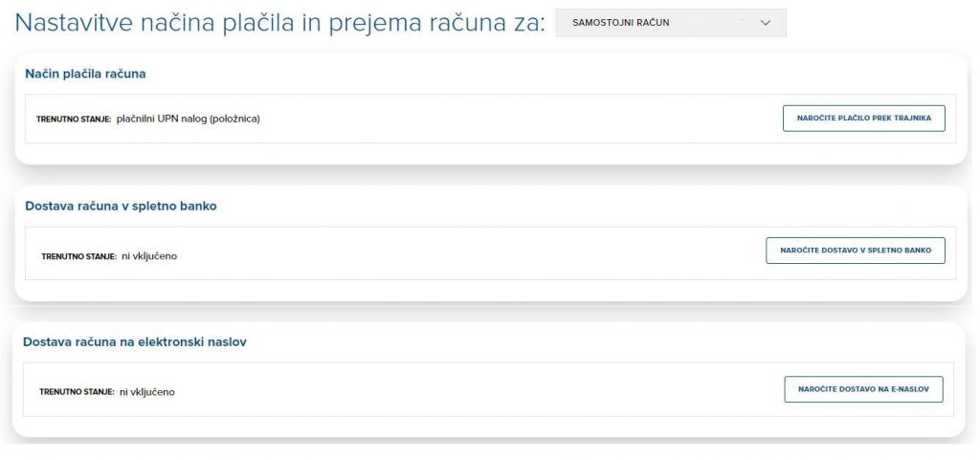This screenshot has height=460, width=980.
Task: Click TRENUTNO STANJE label in spletno banko section
Action: [78, 256]
